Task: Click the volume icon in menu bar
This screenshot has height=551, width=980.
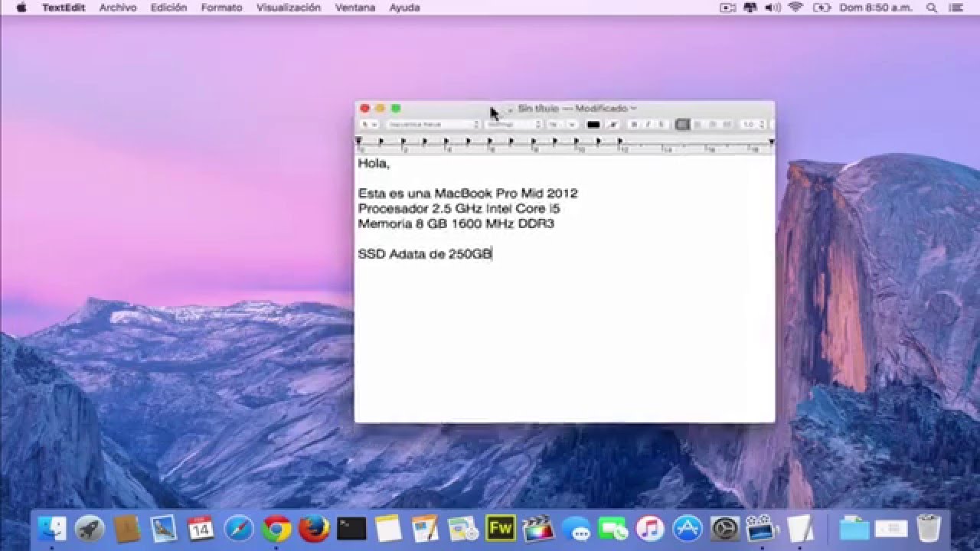Action: point(773,8)
